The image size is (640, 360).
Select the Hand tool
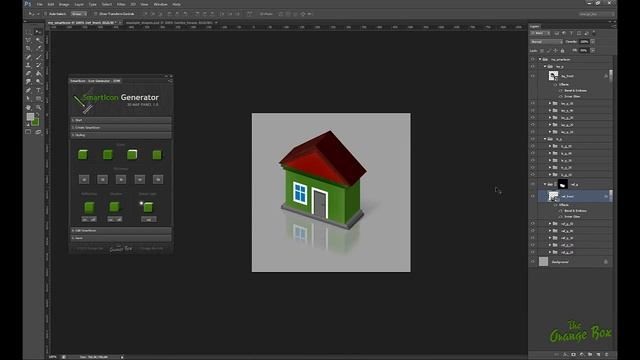tap(28, 107)
